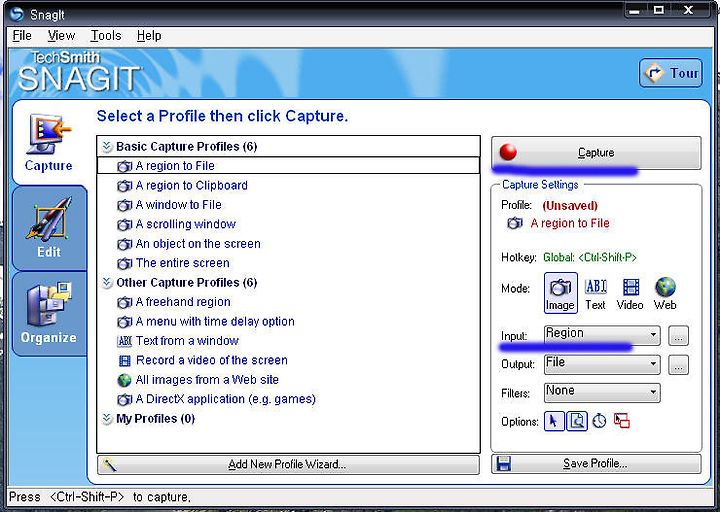
Task: Select All images from a Web site
Action: [x=207, y=380]
